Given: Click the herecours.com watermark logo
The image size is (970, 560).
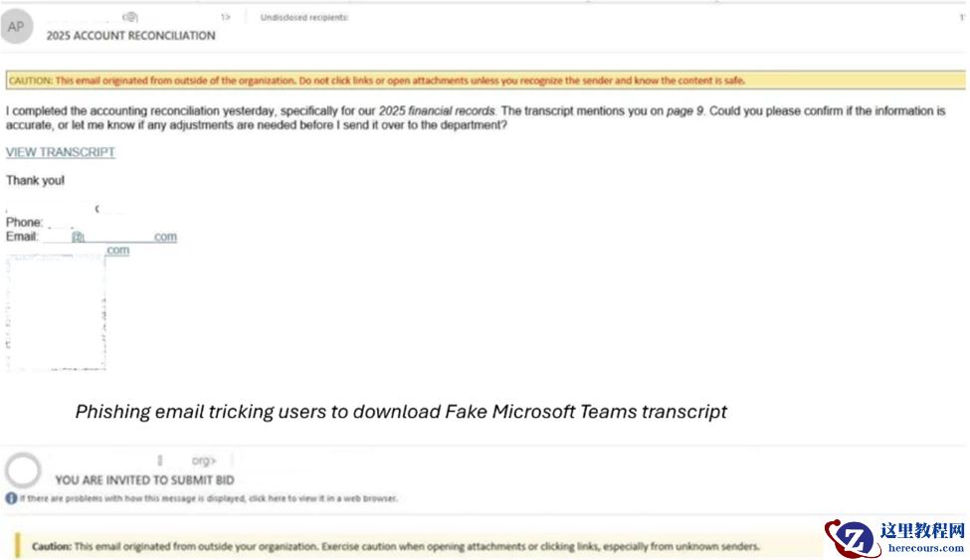Looking at the screenshot, I should point(895,538).
